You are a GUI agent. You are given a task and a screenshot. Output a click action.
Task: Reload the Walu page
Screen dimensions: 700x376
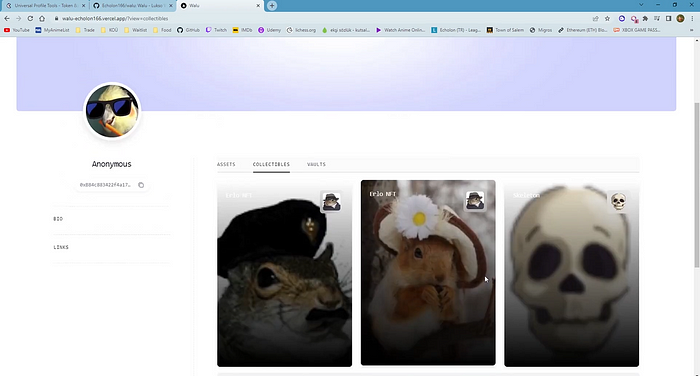[x=30, y=18]
